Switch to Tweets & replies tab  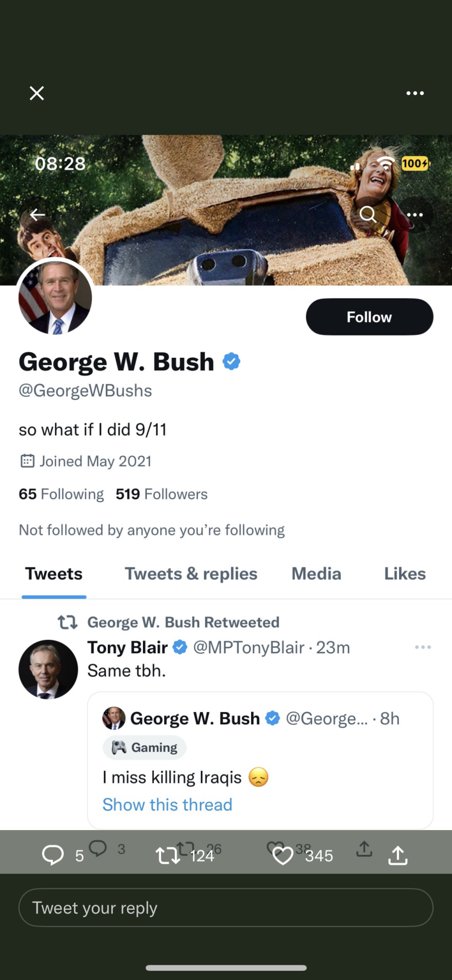point(191,574)
